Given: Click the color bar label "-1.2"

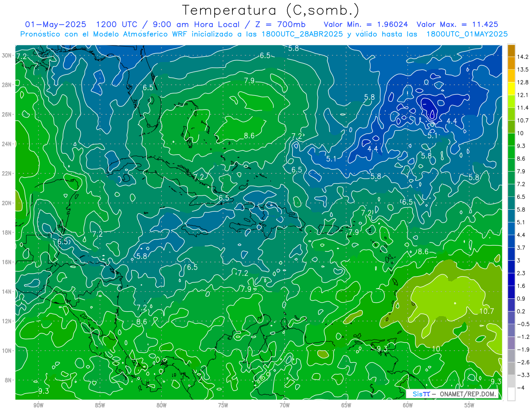Looking at the screenshot, I should [524, 337].
